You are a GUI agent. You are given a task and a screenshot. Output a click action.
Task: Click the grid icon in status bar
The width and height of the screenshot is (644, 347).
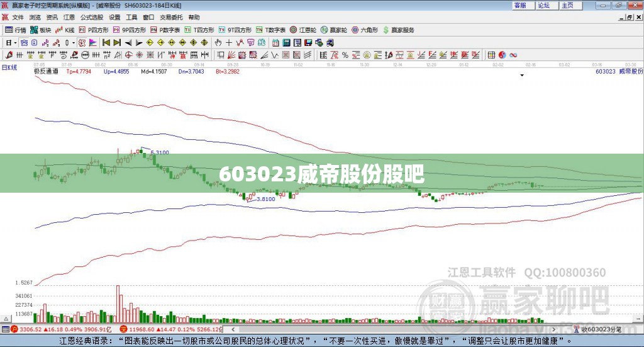tap(5, 329)
